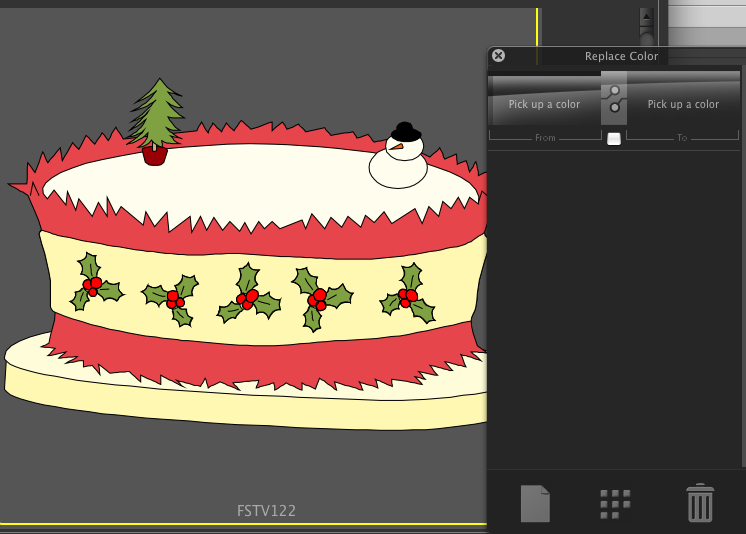This screenshot has height=534, width=746.
Task: Click the FSTV122 label under the cake
Action: click(x=266, y=511)
